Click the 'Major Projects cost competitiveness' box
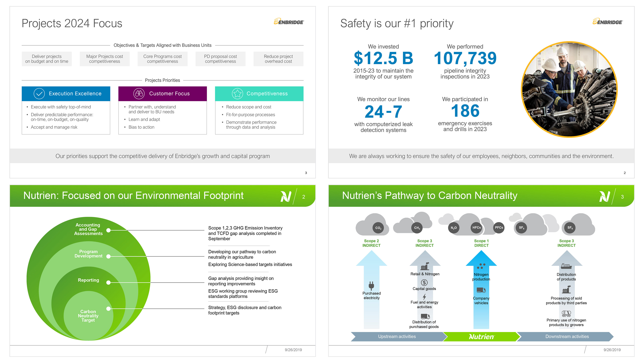The image size is (644, 363). (104, 59)
